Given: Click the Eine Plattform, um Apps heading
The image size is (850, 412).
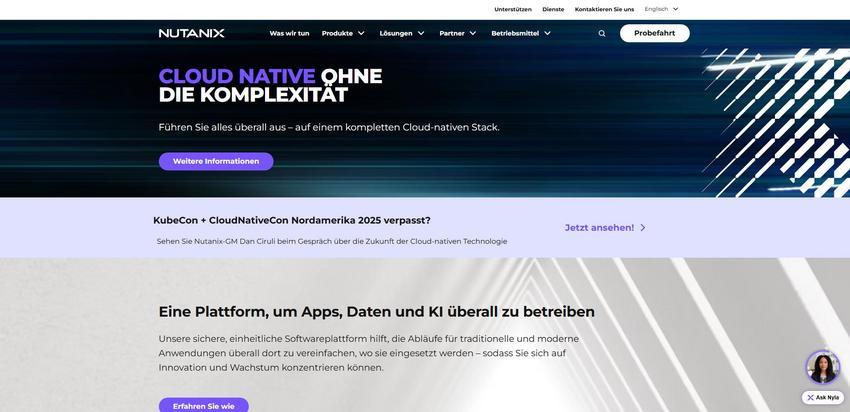Looking at the screenshot, I should click(377, 312).
